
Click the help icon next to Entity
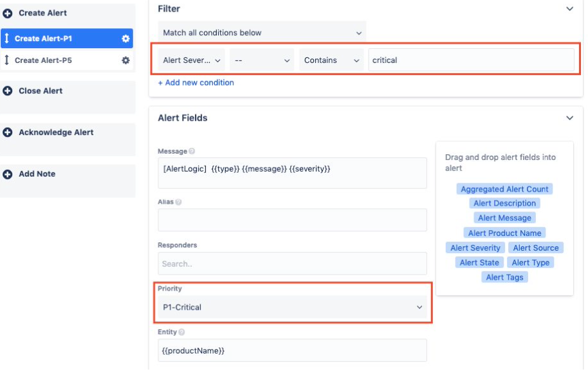182,332
